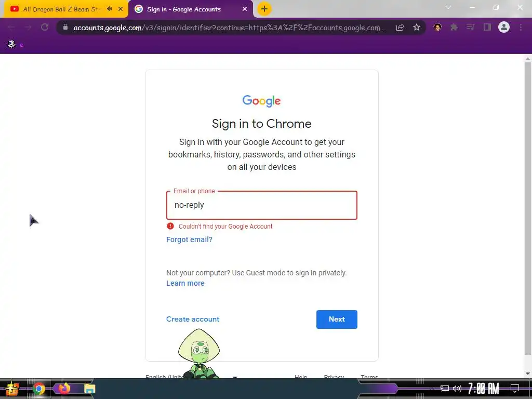The height and width of the screenshot is (399, 532).
Task: Open a new tab with plus button
Action: click(x=264, y=9)
